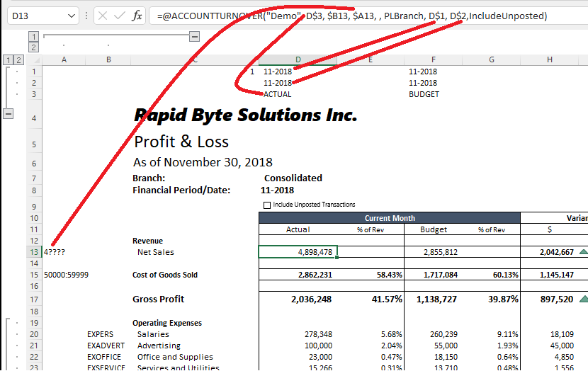Click Cost of Goods Sold actual 2,862,231
This screenshot has height=371, width=588.
click(x=315, y=275)
